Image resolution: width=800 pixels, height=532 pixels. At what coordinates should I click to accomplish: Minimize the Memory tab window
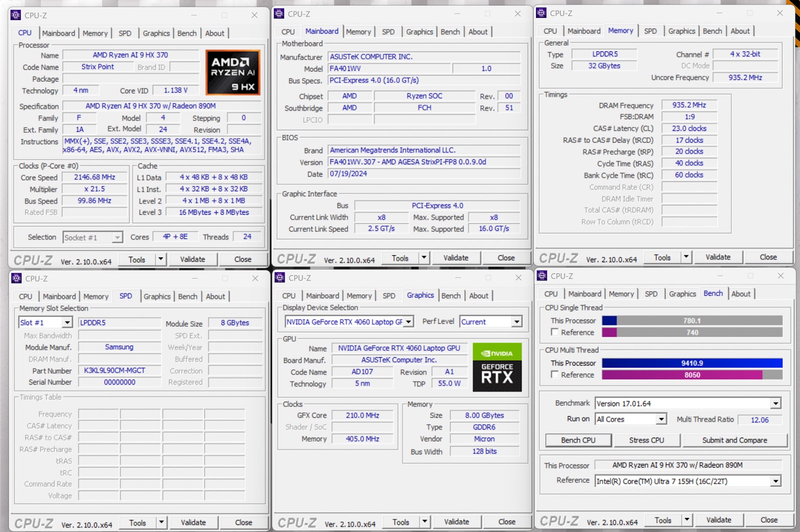click(719, 13)
